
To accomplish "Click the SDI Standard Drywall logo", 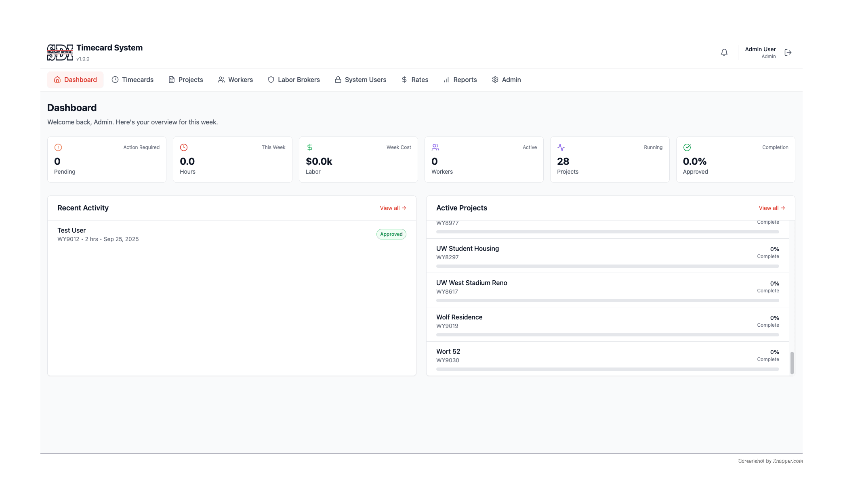I will click(x=60, y=52).
